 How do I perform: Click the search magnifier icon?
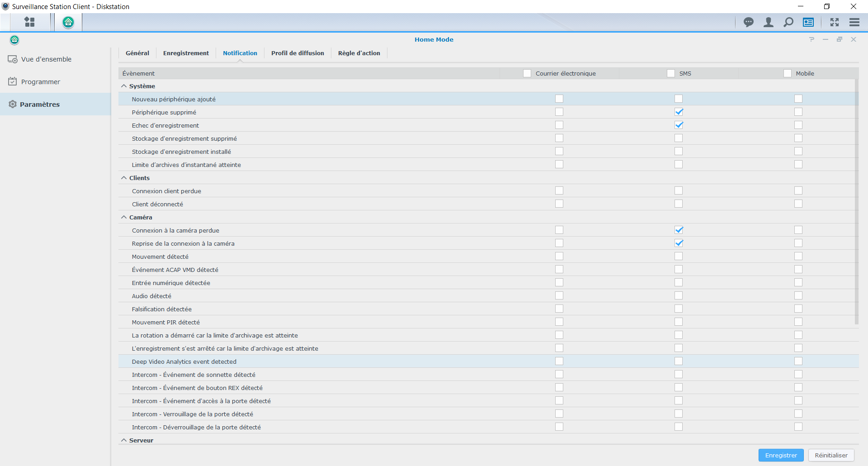(788, 22)
